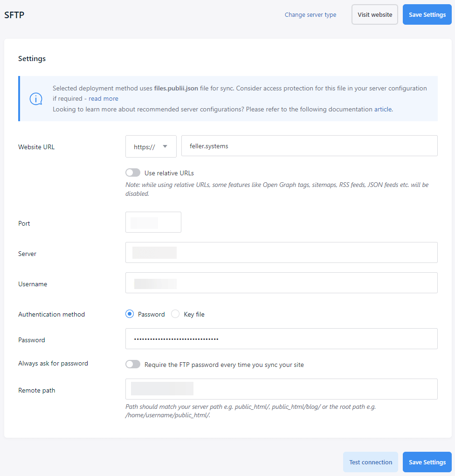Click the Remote path label
Viewport: 455px width, 476px height.
click(37, 390)
